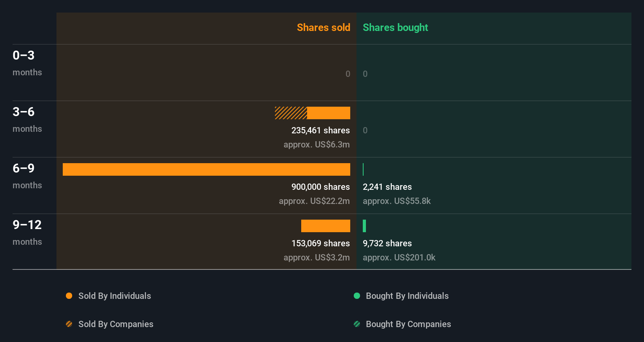Click the 2,241 shares value
This screenshot has width=644, height=342.
point(387,187)
